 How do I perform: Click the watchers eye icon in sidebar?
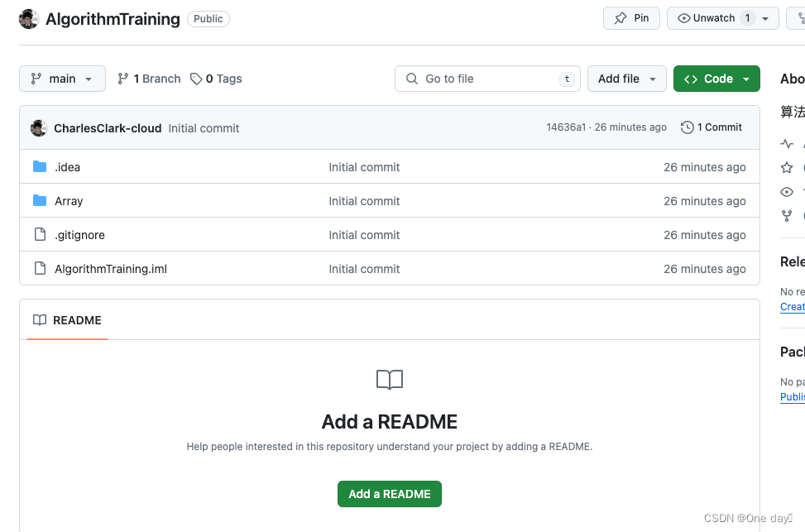click(x=787, y=192)
